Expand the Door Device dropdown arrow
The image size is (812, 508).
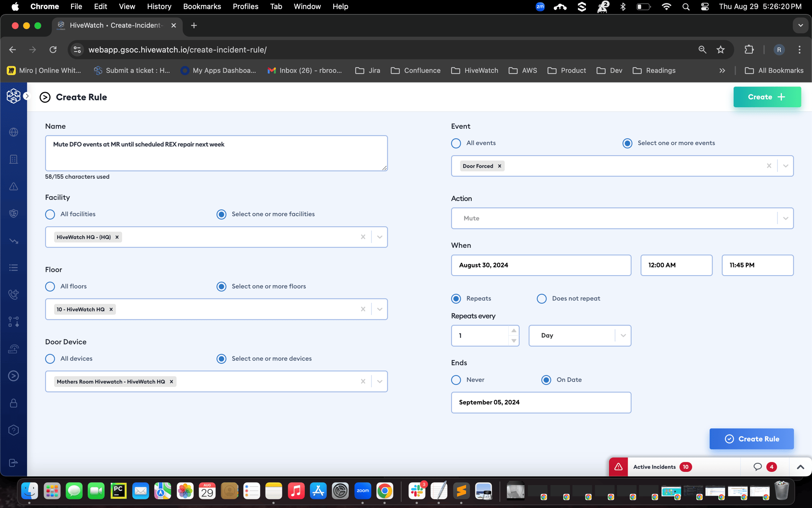380,381
